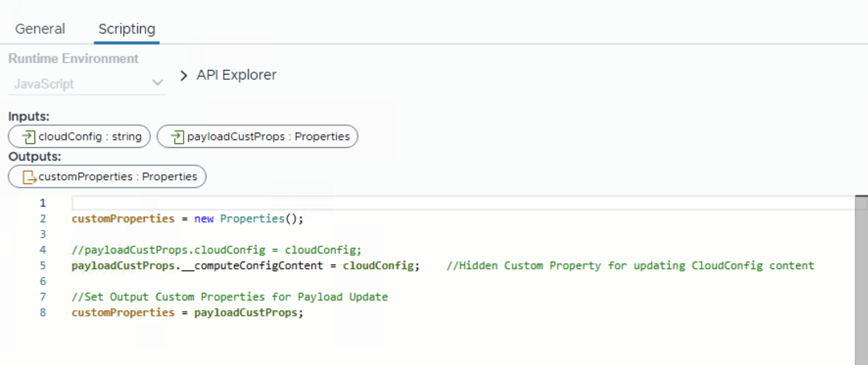Click line number 8 in the gutter
Viewport: 868px width, 369px height.
(x=43, y=313)
